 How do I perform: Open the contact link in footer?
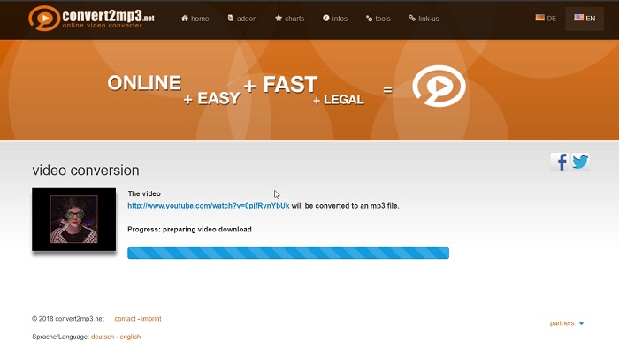[x=125, y=319]
